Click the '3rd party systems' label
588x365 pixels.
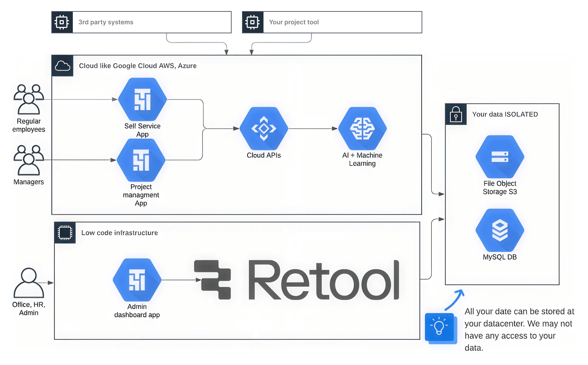tap(106, 22)
